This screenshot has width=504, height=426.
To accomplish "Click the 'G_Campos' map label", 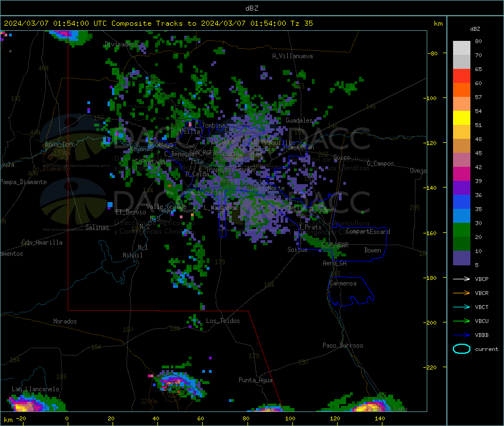I will (380, 163).
